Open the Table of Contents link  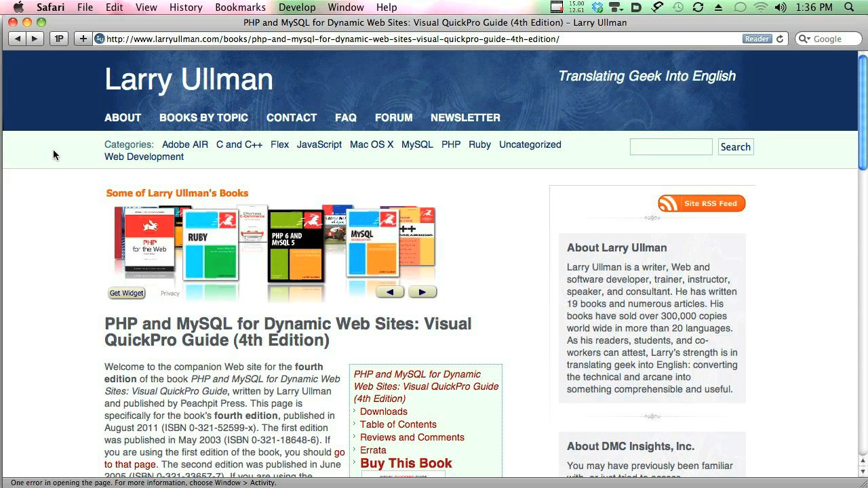tap(398, 424)
